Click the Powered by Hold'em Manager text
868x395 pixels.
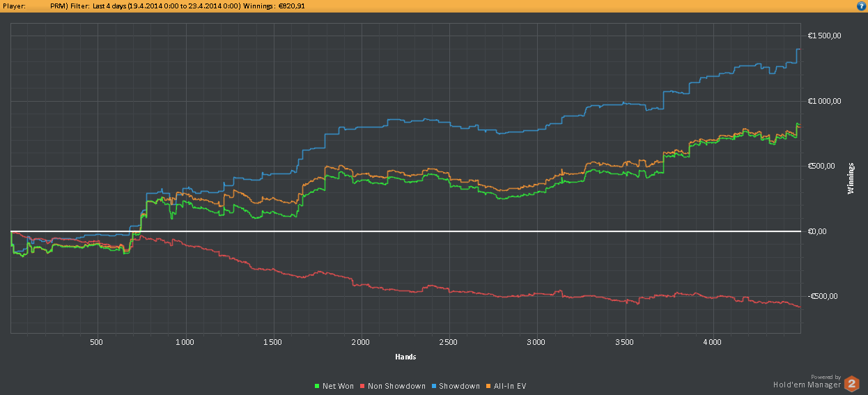(807, 380)
